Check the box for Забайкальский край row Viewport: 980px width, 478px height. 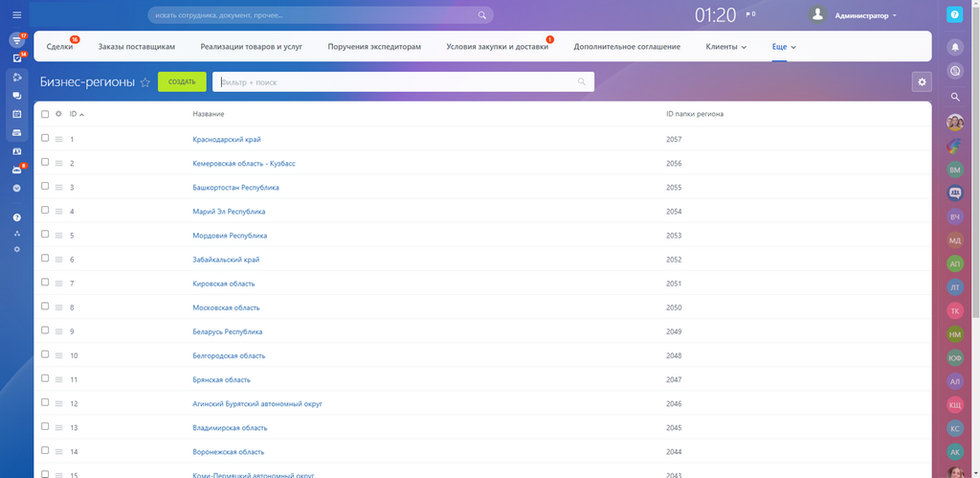(45, 259)
